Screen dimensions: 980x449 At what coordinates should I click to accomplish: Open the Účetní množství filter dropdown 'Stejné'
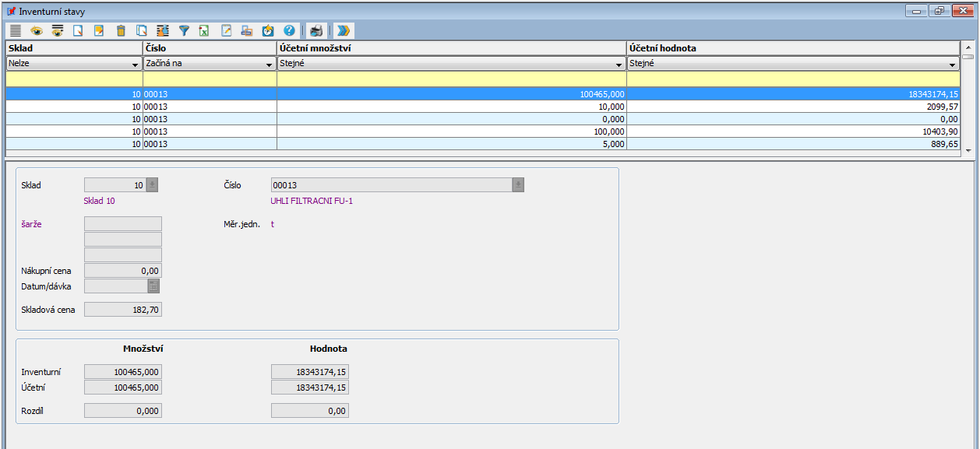619,65
